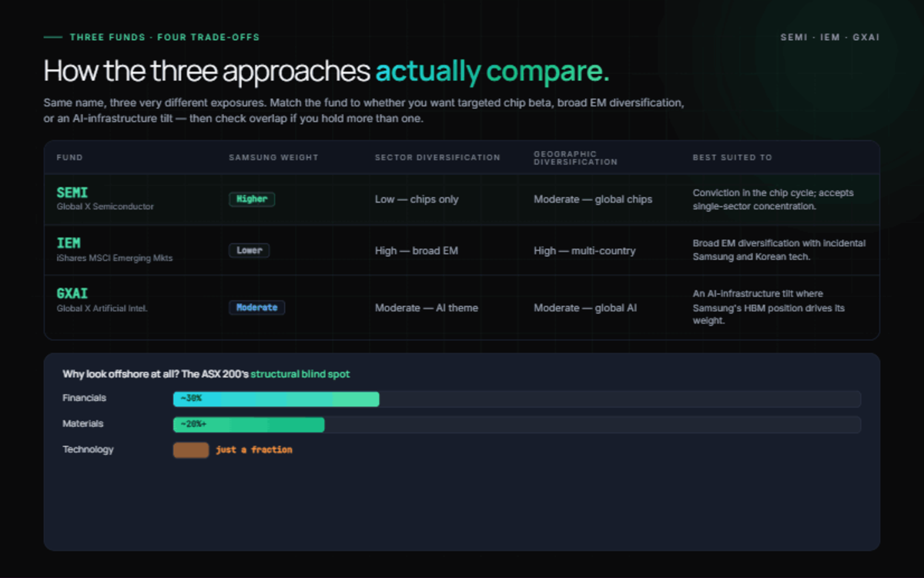Click the Samsung Weight column header
The width and height of the screenshot is (924, 578).
pos(273,157)
